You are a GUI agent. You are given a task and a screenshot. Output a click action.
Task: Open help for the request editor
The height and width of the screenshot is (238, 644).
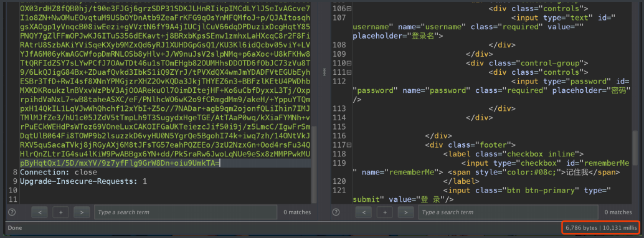[x=12, y=212]
